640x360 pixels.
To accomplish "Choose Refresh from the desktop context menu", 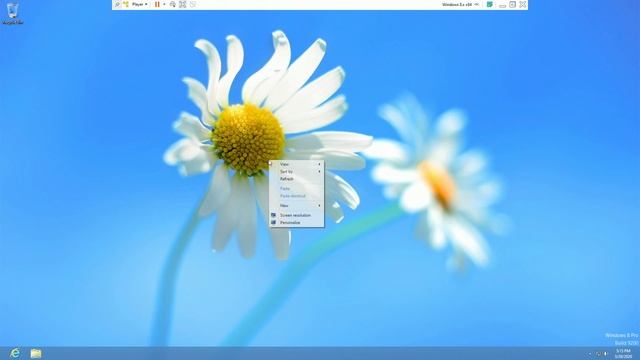I will [x=297, y=179].
